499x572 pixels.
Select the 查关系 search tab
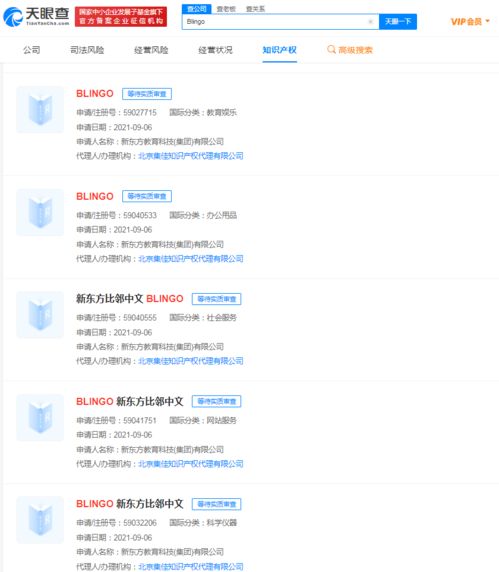[255, 9]
